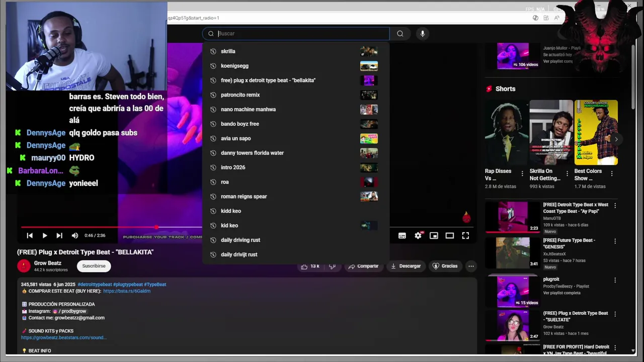Select 'danny towers florida water' suggestion

tap(296, 153)
